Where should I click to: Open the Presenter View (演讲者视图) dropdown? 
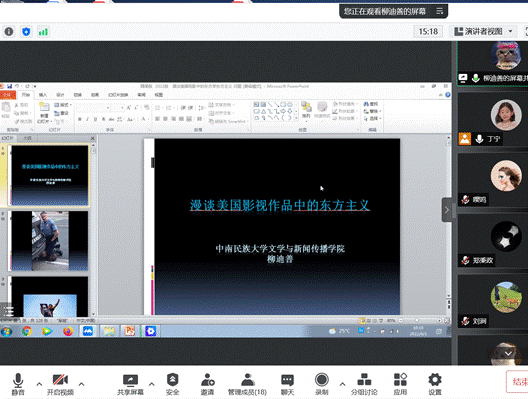click(x=484, y=32)
